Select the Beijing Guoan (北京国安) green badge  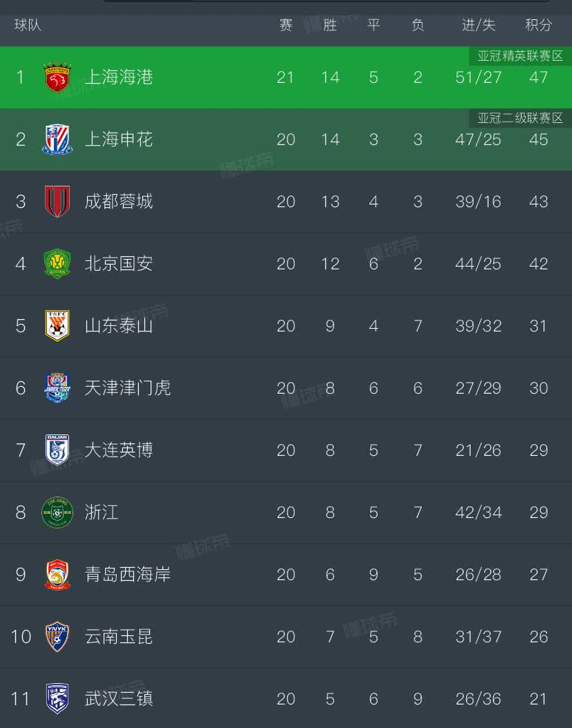pos(57,264)
